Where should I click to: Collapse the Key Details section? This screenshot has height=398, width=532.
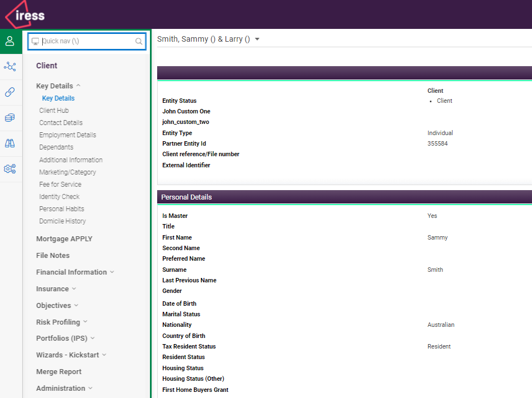58,86
